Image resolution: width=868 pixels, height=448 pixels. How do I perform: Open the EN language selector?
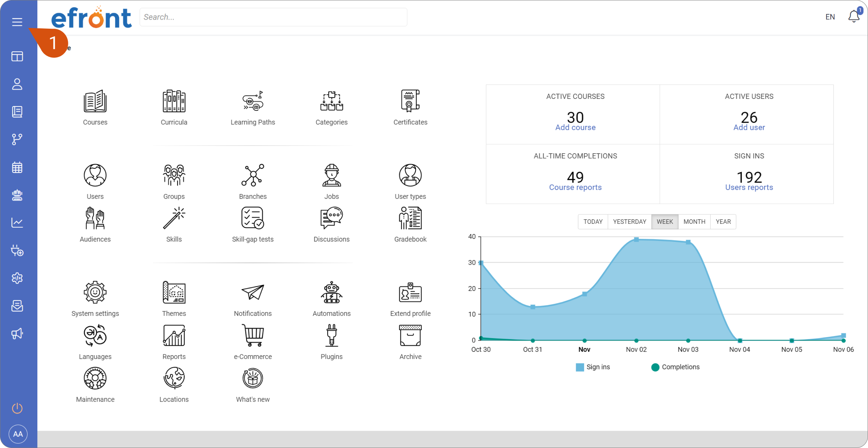click(830, 17)
